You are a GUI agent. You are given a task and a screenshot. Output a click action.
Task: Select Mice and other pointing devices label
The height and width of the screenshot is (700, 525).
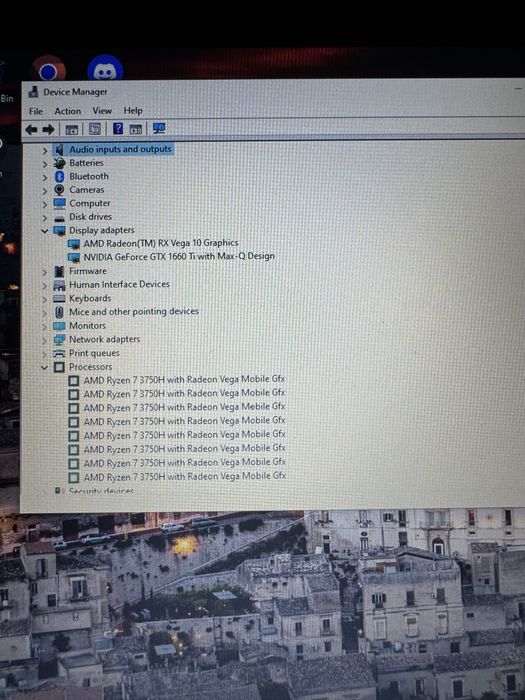pyautogui.click(x=133, y=312)
